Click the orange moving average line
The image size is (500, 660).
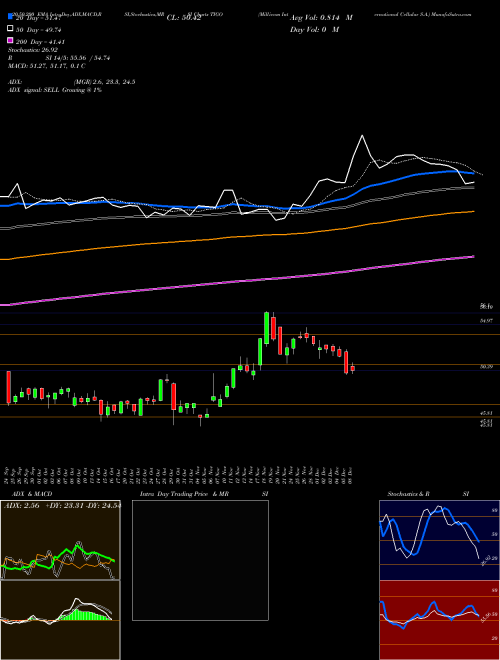236,237
